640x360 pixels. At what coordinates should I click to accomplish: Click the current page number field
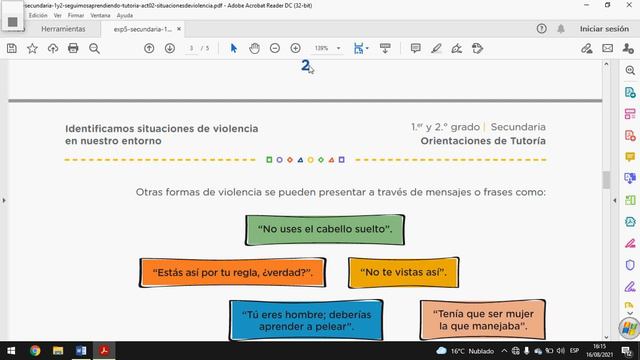pyautogui.click(x=191, y=49)
